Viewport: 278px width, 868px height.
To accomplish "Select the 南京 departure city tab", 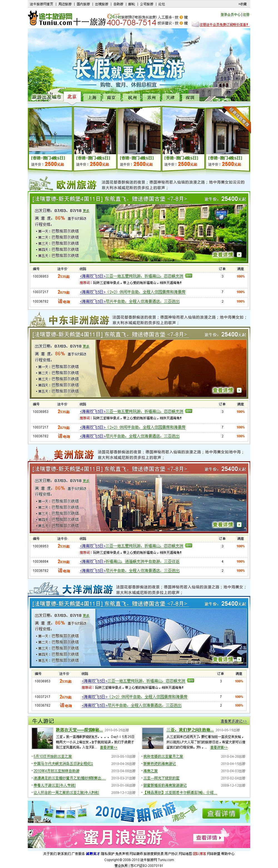I will tap(111, 97).
